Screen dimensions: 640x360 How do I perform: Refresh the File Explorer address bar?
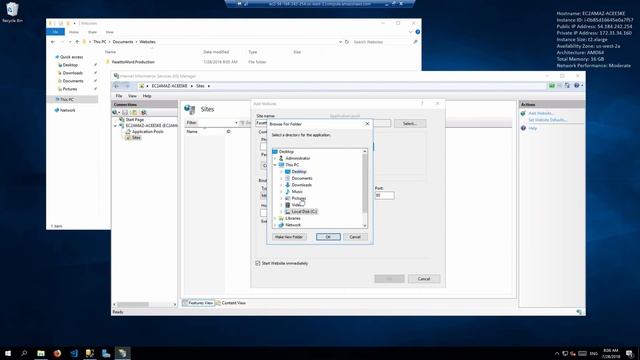(x=347, y=42)
